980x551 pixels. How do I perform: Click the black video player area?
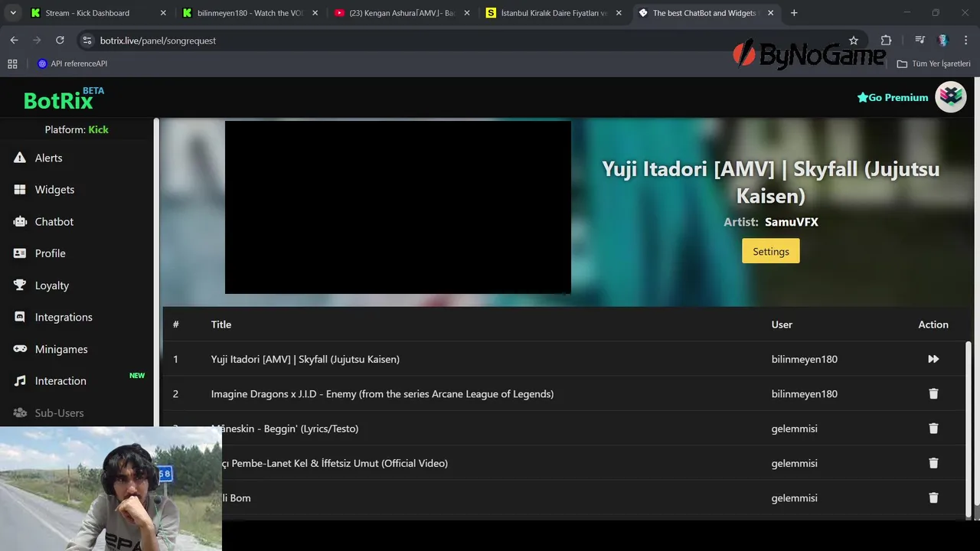[398, 207]
